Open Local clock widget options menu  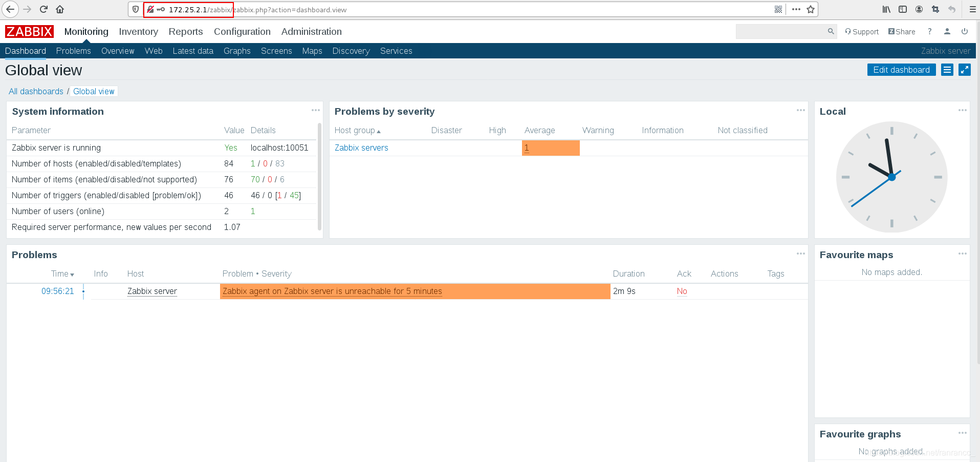click(x=963, y=110)
